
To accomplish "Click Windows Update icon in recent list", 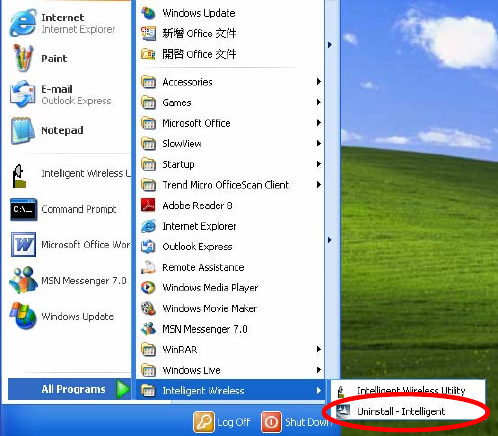I will pos(23,316).
